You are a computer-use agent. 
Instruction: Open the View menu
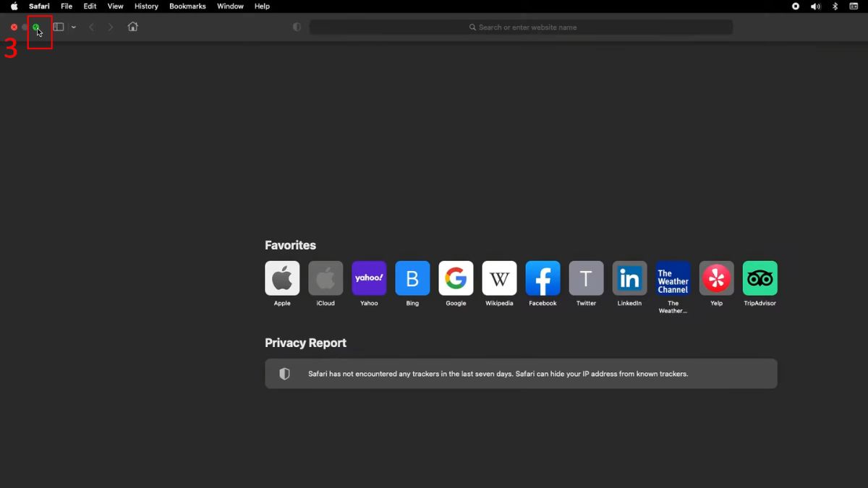tap(115, 7)
